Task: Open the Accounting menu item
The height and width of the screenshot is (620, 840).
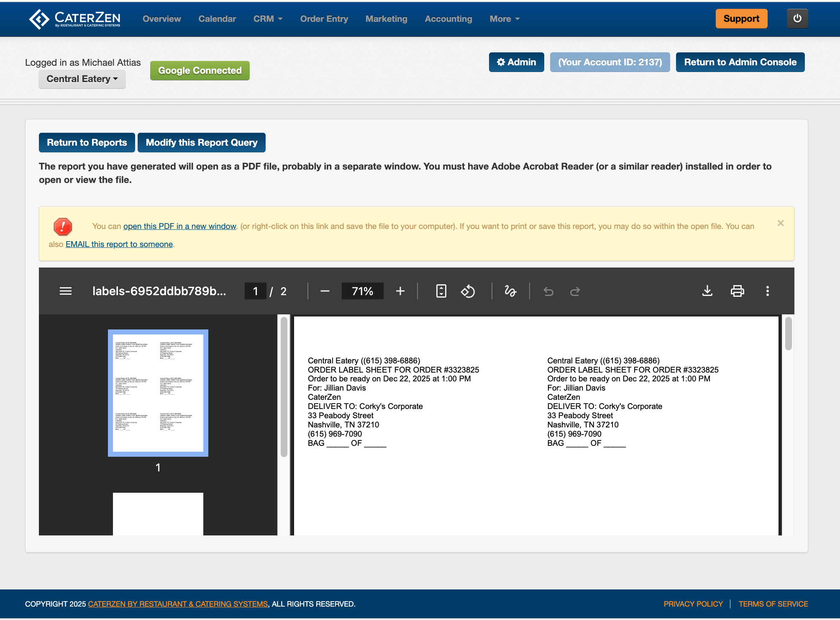Action: pyautogui.click(x=448, y=19)
